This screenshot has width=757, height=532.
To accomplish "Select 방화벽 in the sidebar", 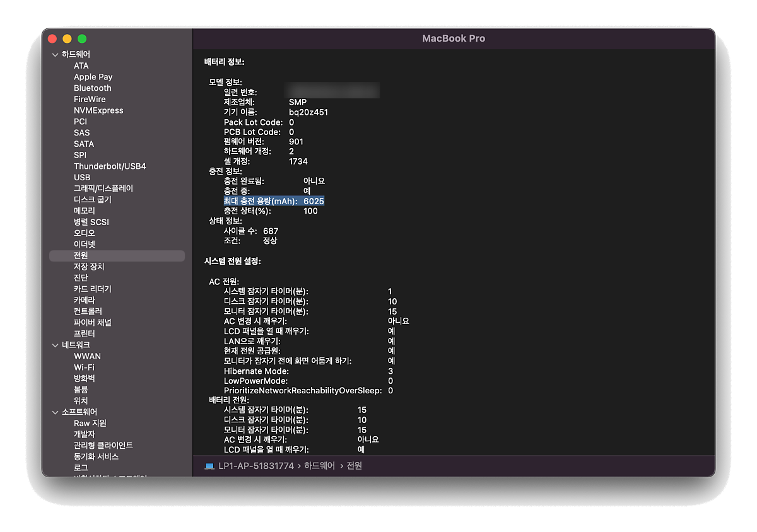I will (85, 379).
